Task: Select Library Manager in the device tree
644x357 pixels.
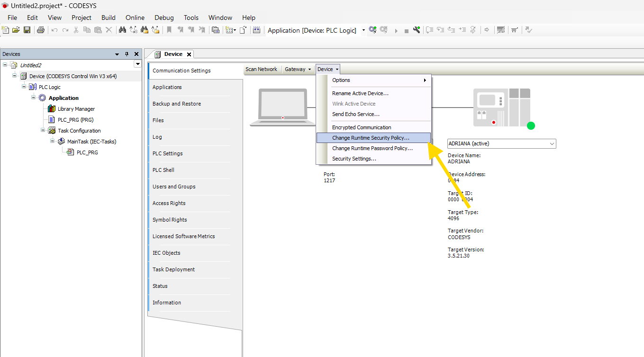Action: (76, 109)
